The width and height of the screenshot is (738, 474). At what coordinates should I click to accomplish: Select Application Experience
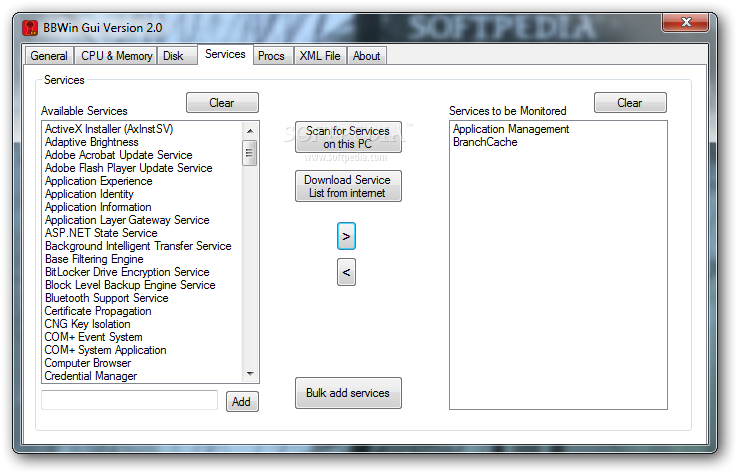click(99, 181)
